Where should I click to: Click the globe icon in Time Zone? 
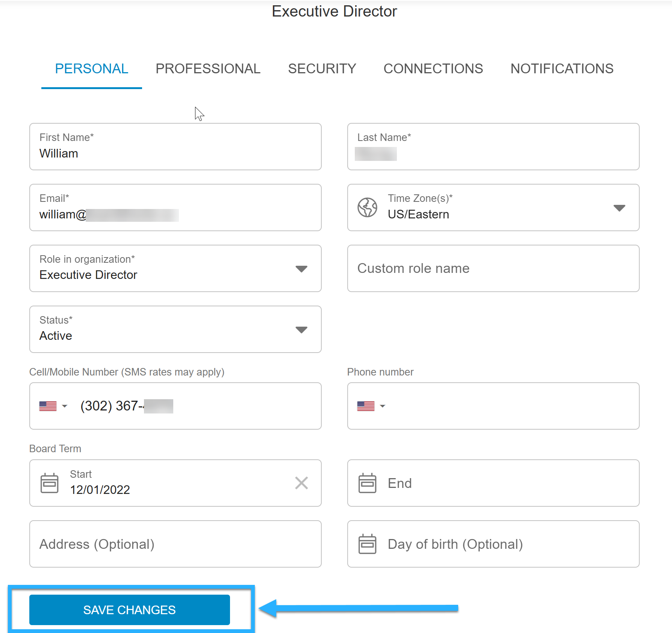point(367,207)
